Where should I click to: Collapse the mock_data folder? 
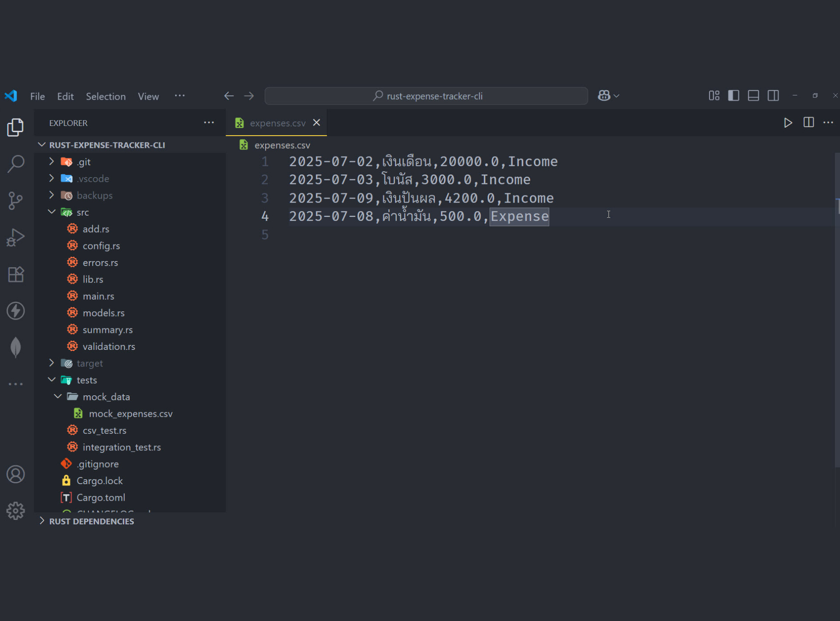58,397
